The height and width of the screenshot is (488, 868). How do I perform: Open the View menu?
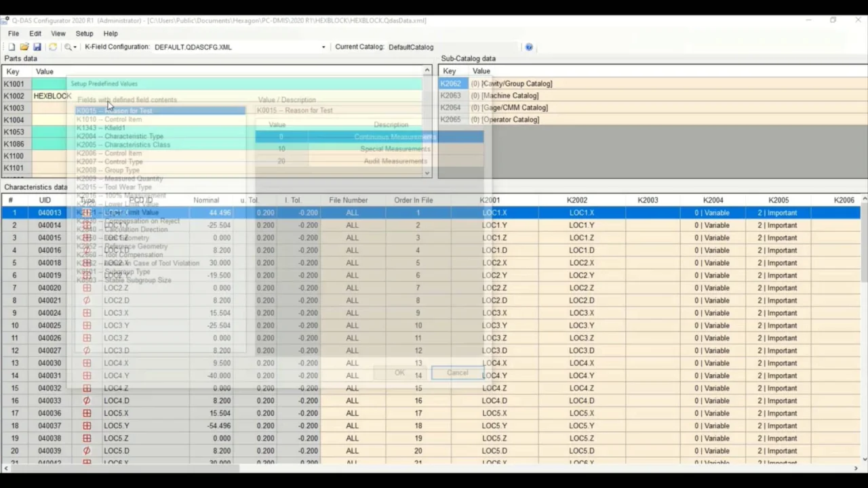58,33
